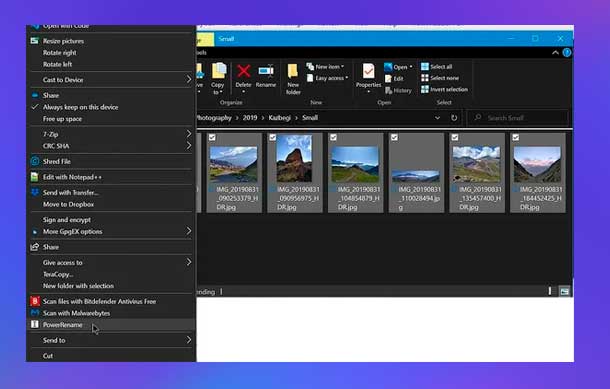
Task: Uncheck the IMG_20190831_184452425_HDR.jpg checkbox
Action: (515, 137)
